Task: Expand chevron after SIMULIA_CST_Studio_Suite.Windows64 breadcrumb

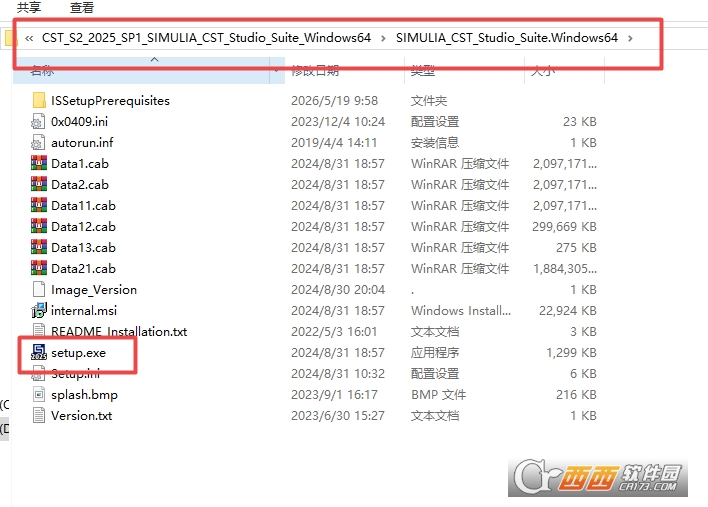Action: [630, 38]
